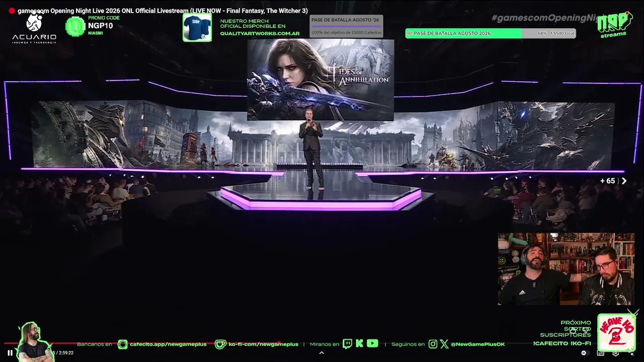Turn on subtitles with the captions icon
The height and width of the screenshot is (362, 644).
click(x=600, y=353)
